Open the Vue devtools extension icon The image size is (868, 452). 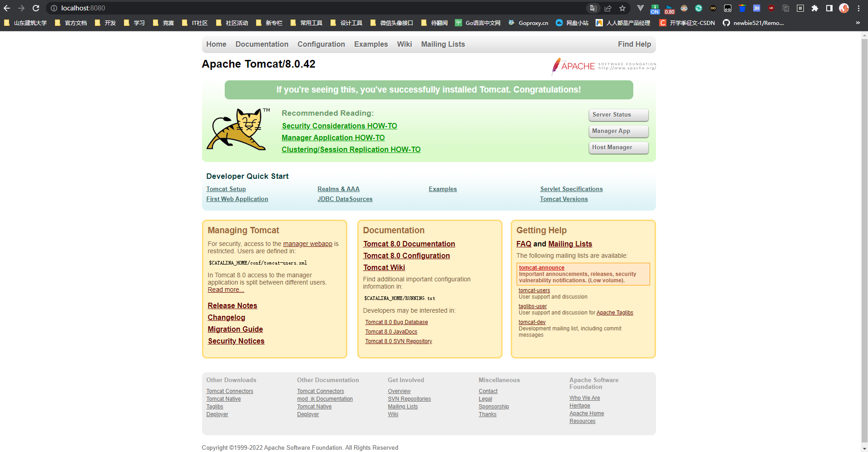tap(640, 8)
